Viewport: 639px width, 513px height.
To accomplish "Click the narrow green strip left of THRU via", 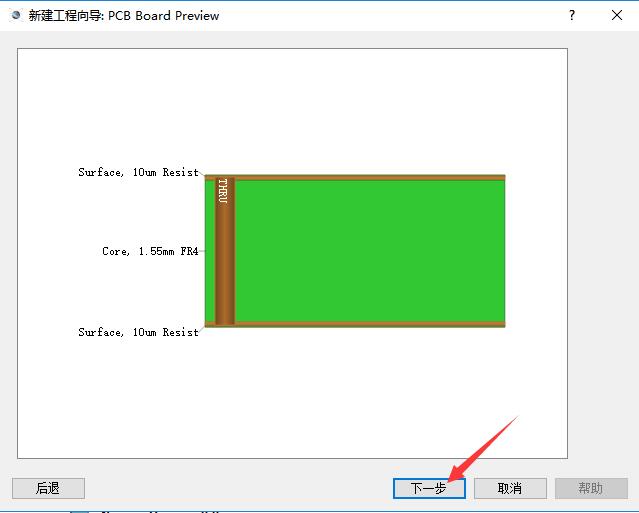I will [210, 251].
